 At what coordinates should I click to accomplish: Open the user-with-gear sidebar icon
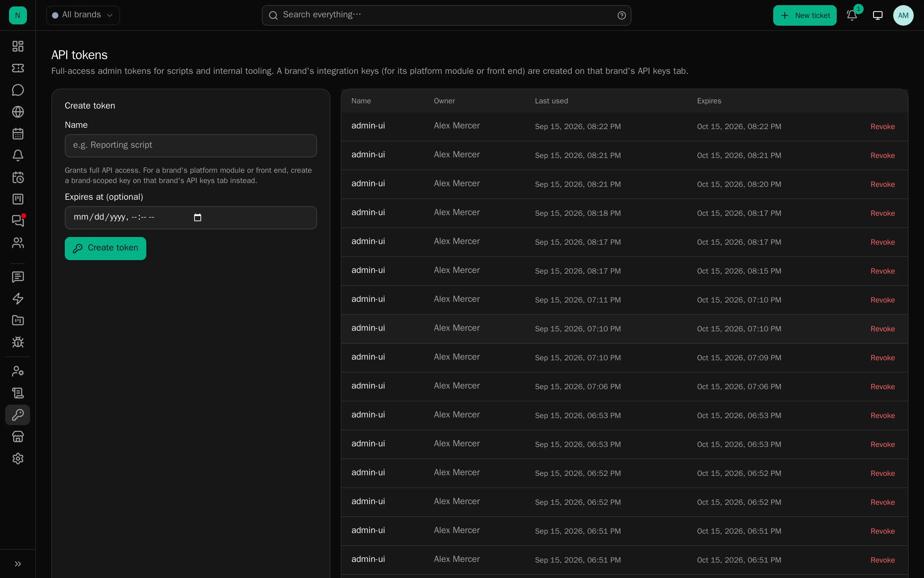(18, 371)
